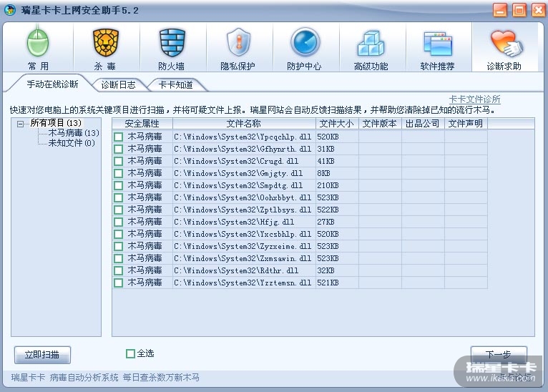Open the 常用 mouse icon section
Viewport: 548px width, 392px height.
pos(38,47)
